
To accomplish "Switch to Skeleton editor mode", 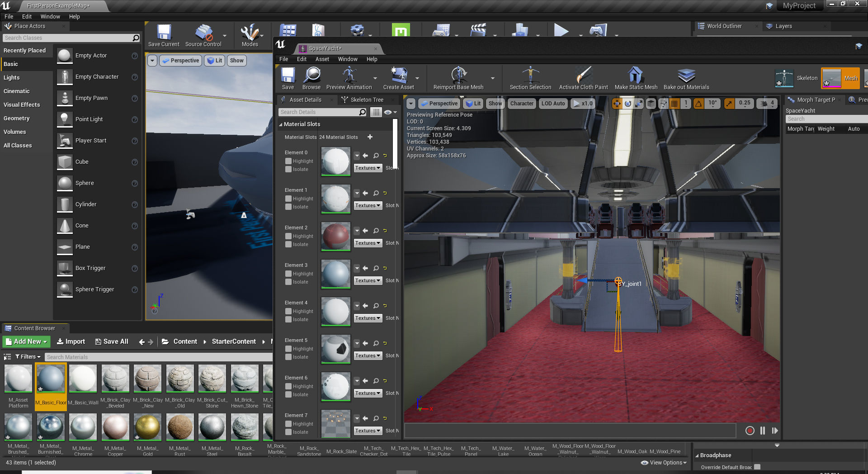I will point(796,78).
